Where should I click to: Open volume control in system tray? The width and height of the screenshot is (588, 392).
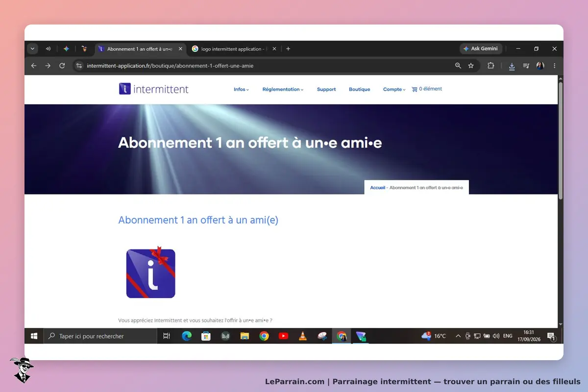coord(496,336)
